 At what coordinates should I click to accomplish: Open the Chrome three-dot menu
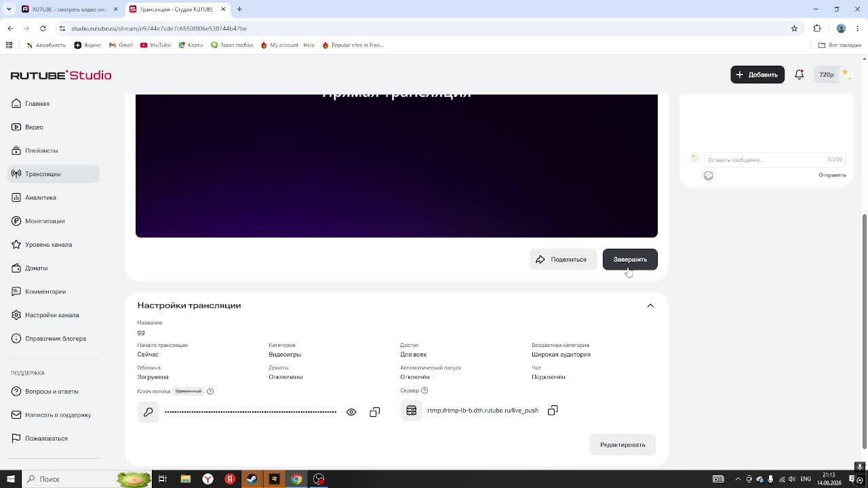pos(858,28)
